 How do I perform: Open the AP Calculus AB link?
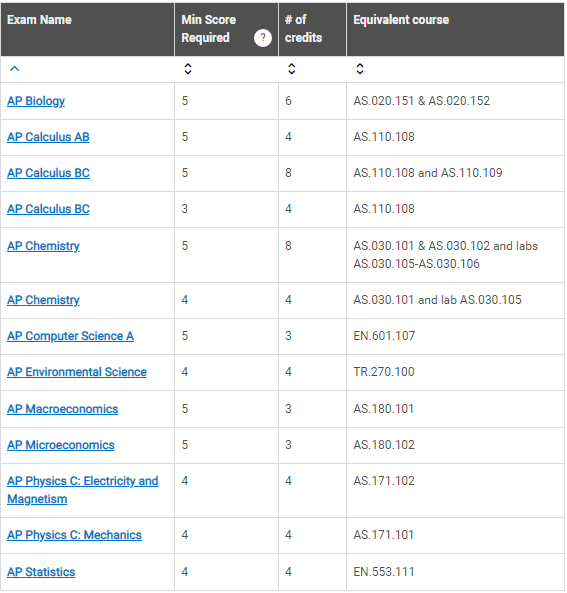coord(48,137)
